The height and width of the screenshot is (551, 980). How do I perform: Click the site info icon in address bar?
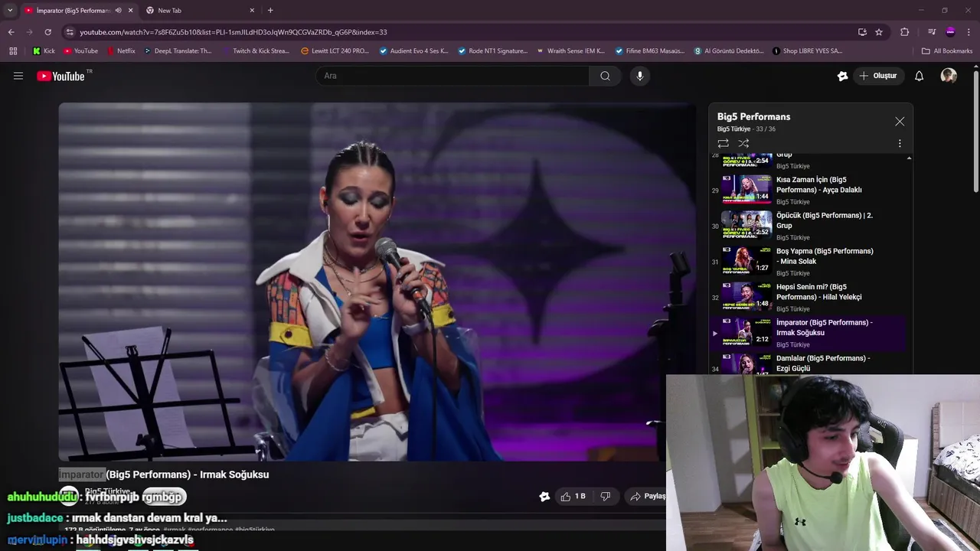click(x=70, y=32)
